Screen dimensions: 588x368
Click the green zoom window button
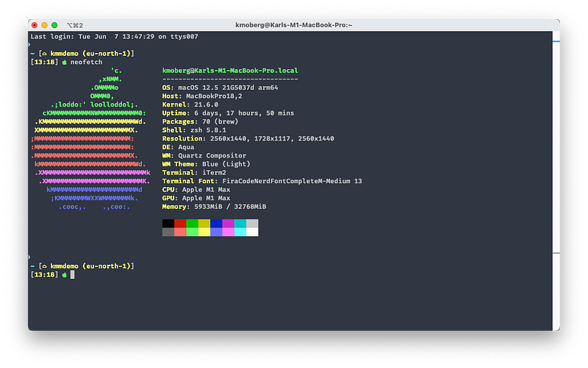pos(54,25)
